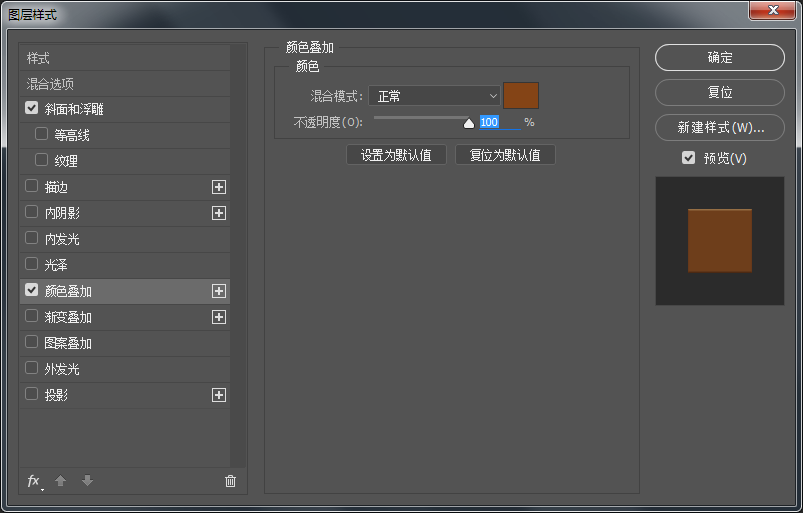803x513 pixels.
Task: Click 复位为默认值 button
Action: [505, 155]
